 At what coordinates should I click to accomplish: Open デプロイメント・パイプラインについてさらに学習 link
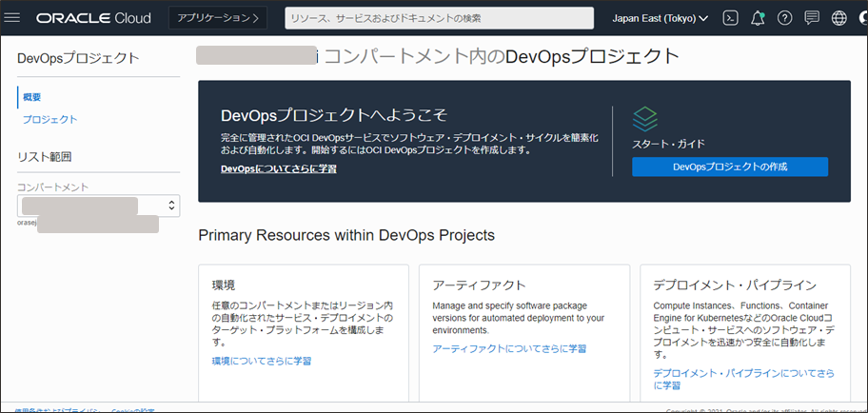pyautogui.click(x=743, y=379)
